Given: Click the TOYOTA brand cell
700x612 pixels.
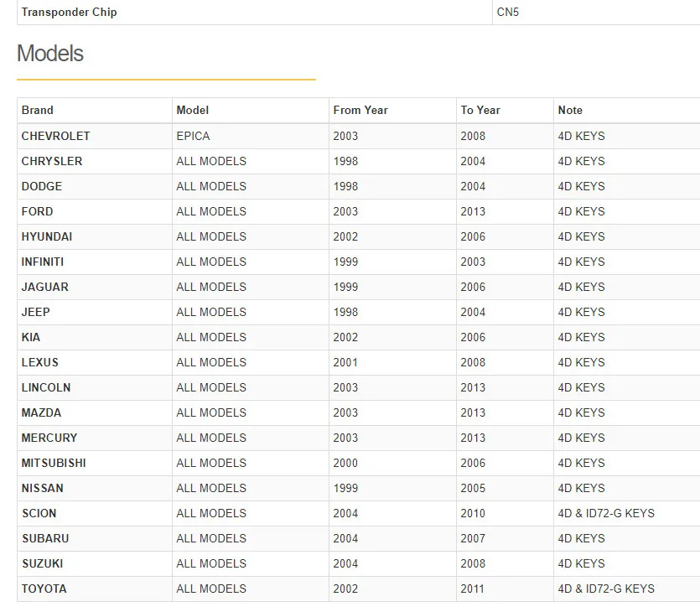Looking at the screenshot, I should tap(44, 589).
